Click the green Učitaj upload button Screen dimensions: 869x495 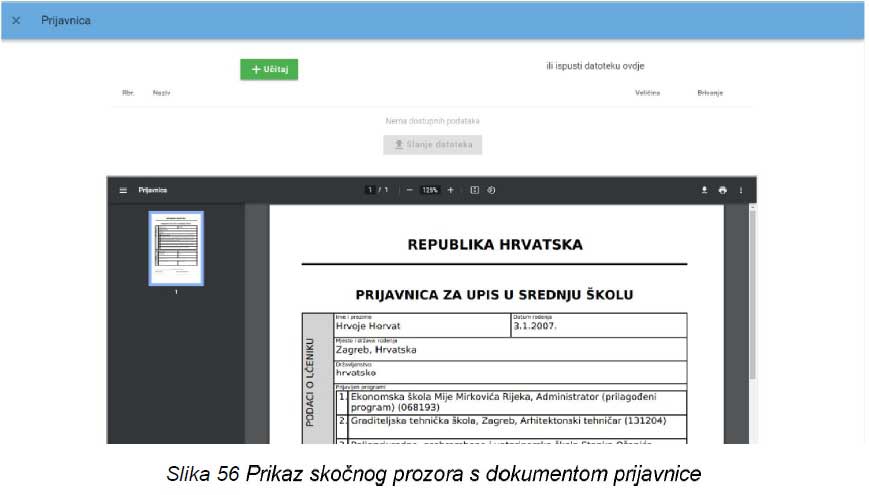click(269, 69)
